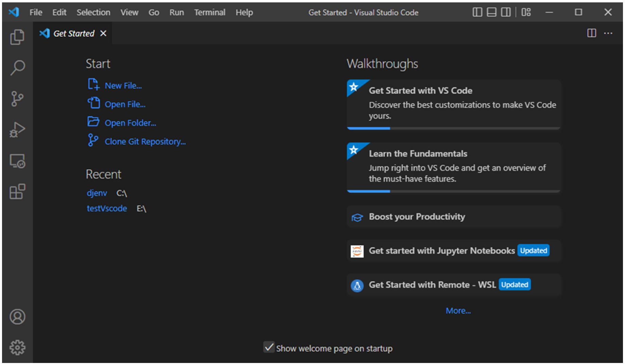This screenshot has width=625, height=364.
Task: Expand the Boost your Productivity walkthrough
Action: coord(417,217)
